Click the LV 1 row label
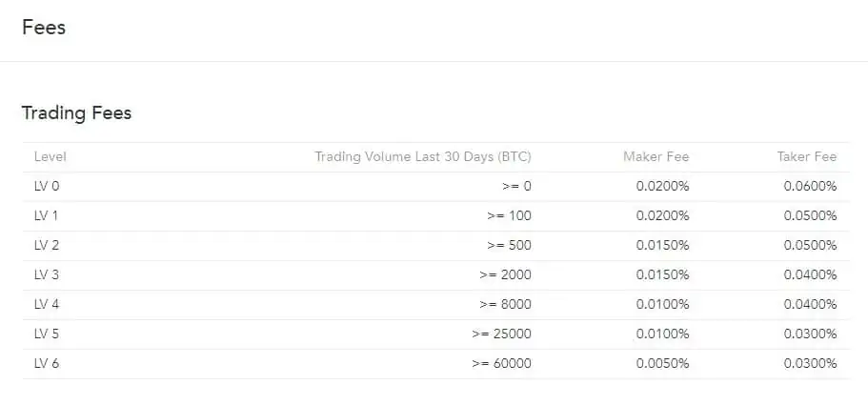This screenshot has height=405, width=868. coord(46,215)
